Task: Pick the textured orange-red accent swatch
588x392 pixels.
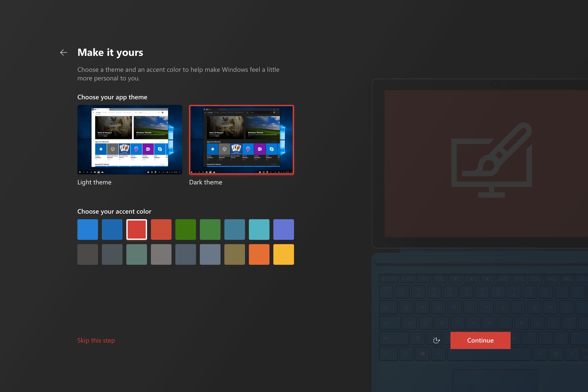Action: [x=161, y=230]
